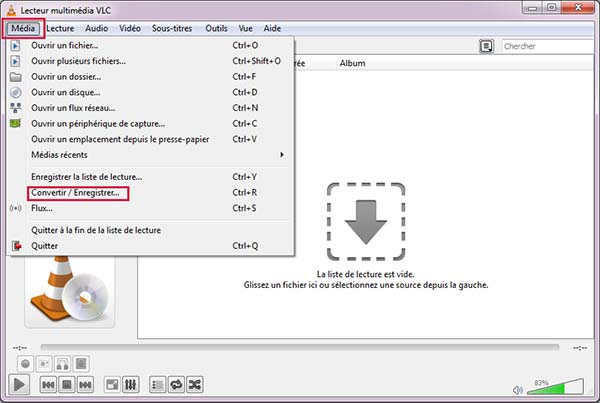Select the Flux… menu entry
The image size is (600, 403).
[151, 209]
